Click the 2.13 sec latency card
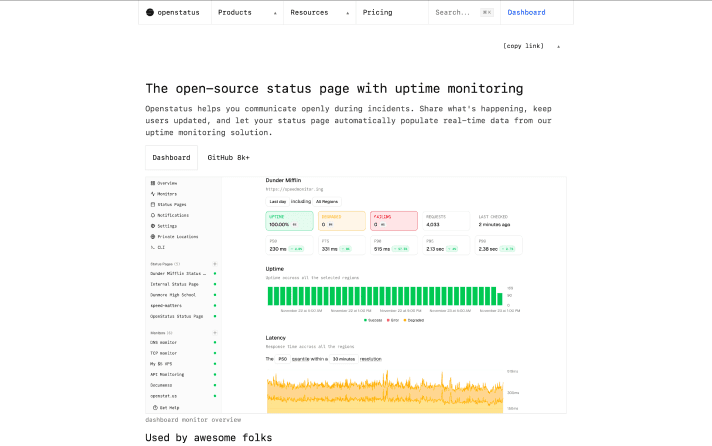Image resolution: width=712 pixels, height=446 pixels. (446, 245)
